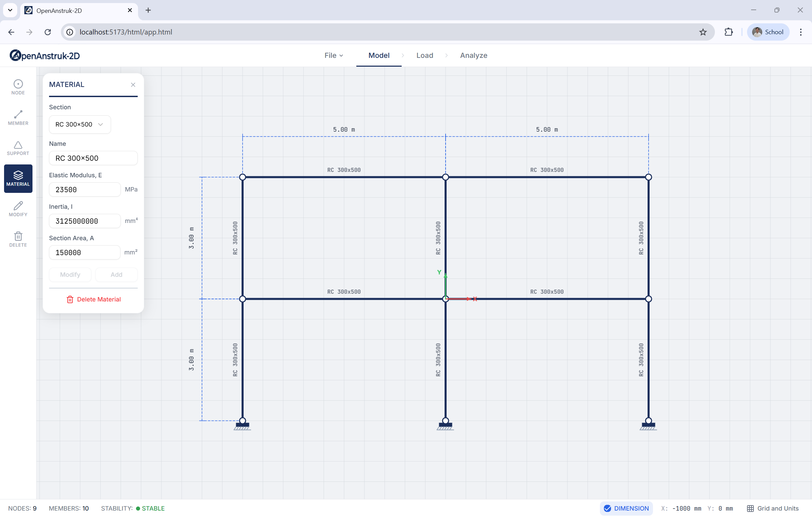The width and height of the screenshot is (812, 517).
Task: Switch to the Load tab
Action: point(425,55)
